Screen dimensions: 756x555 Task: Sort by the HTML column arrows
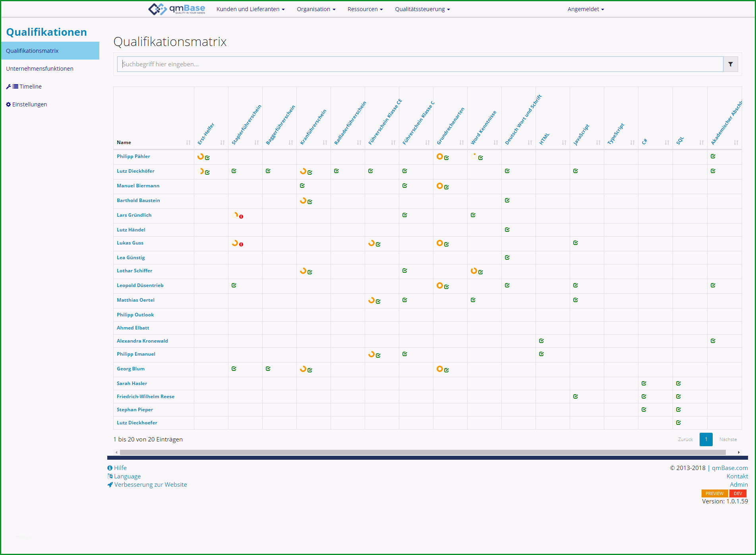(564, 143)
